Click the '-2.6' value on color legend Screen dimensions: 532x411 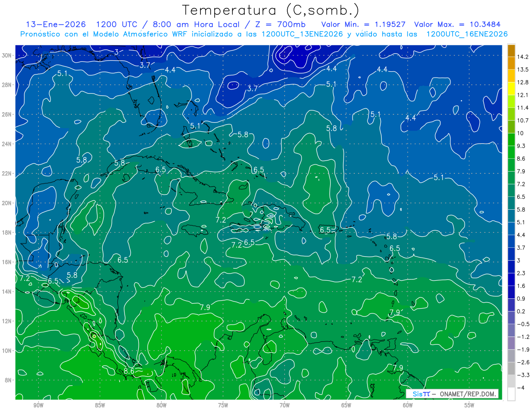pos(523,362)
